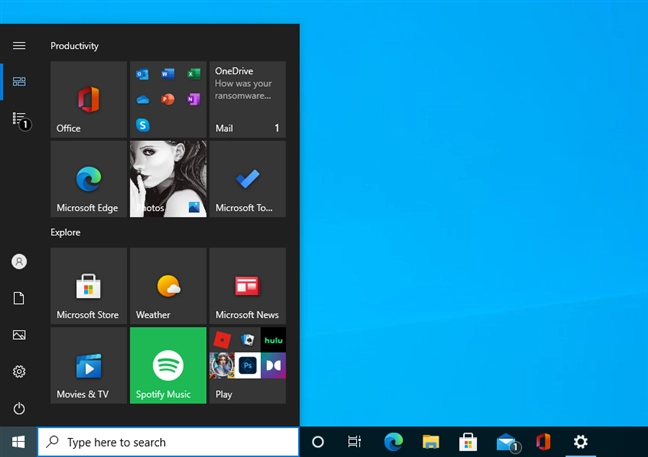Screen dimensions: 648x457
Task: Launch PowerPoint from the Office folder tile
Action: (168, 99)
